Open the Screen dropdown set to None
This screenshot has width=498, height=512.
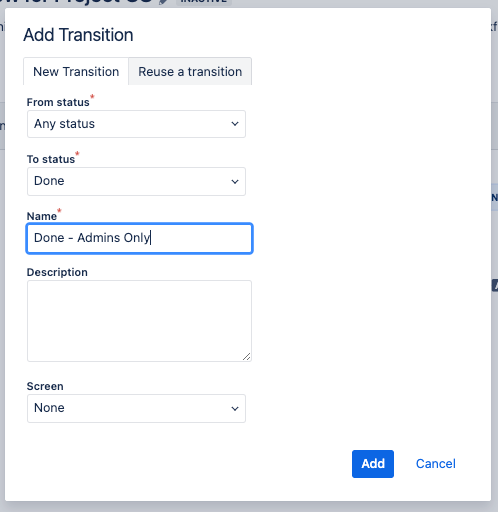point(136,408)
